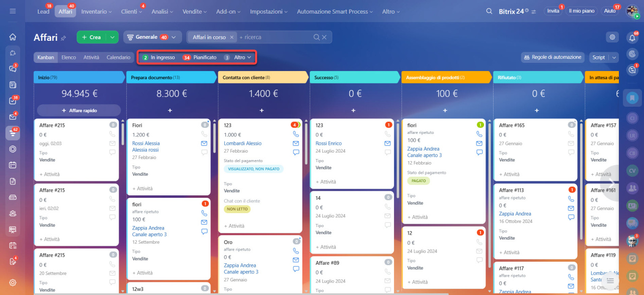
Task: Click phone icon on fiori 100 € card
Action: (204, 213)
